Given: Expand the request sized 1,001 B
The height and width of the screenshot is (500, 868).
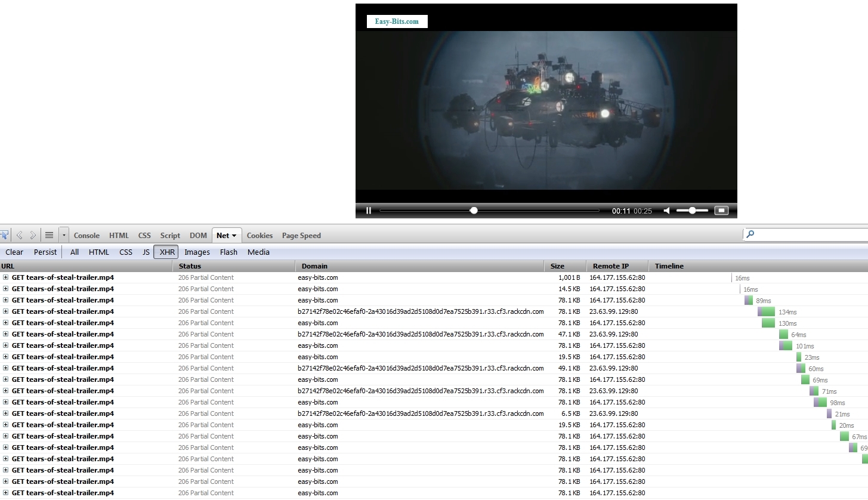Looking at the screenshot, I should tap(5, 277).
